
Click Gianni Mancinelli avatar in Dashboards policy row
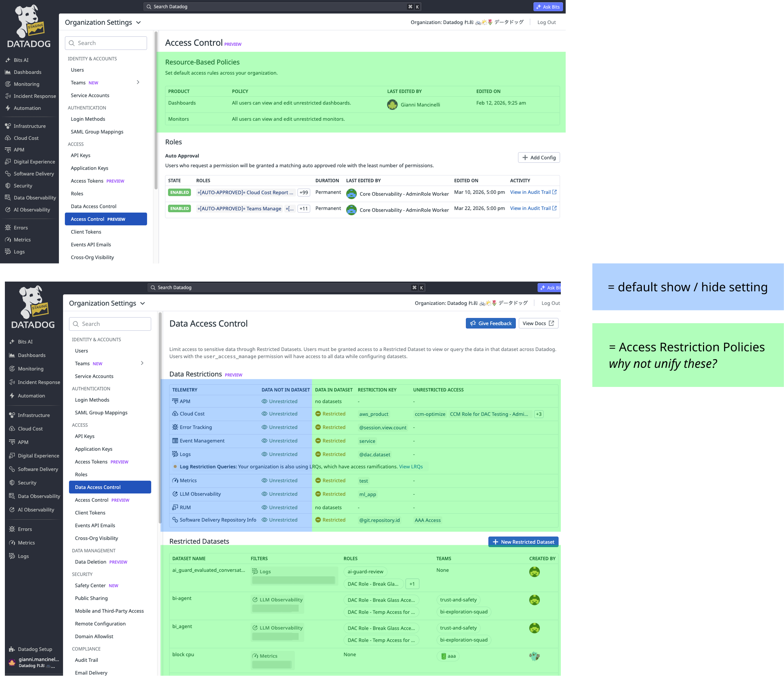click(392, 105)
